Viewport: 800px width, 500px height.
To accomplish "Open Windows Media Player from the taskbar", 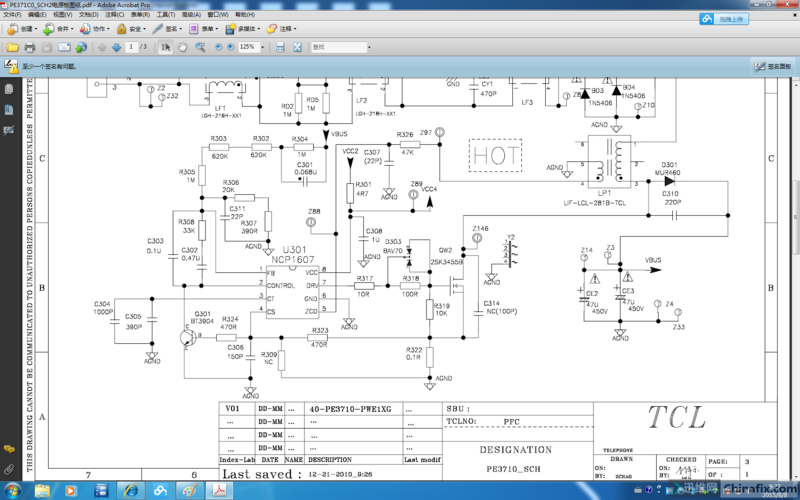I will pyautogui.click(x=71, y=491).
